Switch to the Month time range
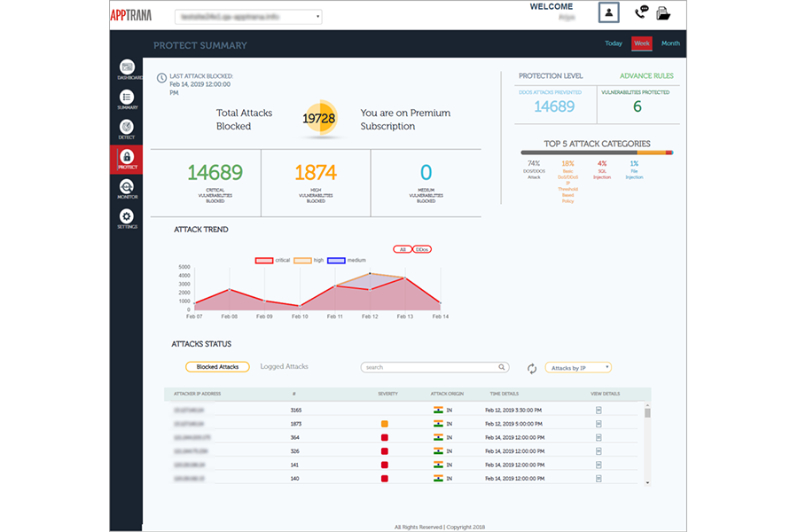 tap(670, 43)
